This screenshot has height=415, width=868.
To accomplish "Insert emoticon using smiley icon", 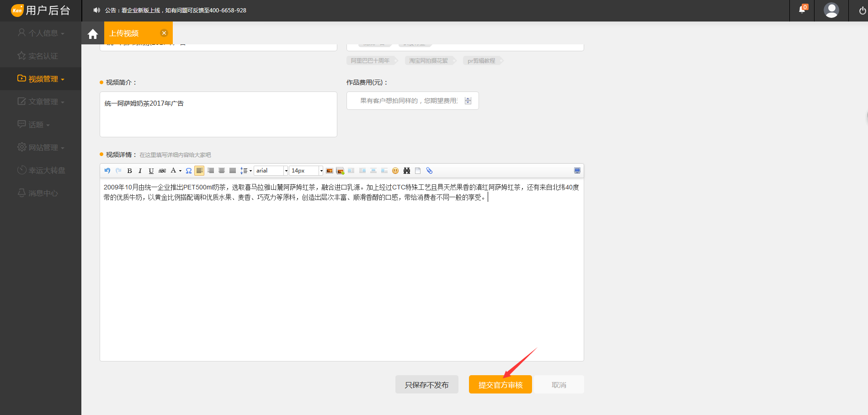I will [x=395, y=171].
